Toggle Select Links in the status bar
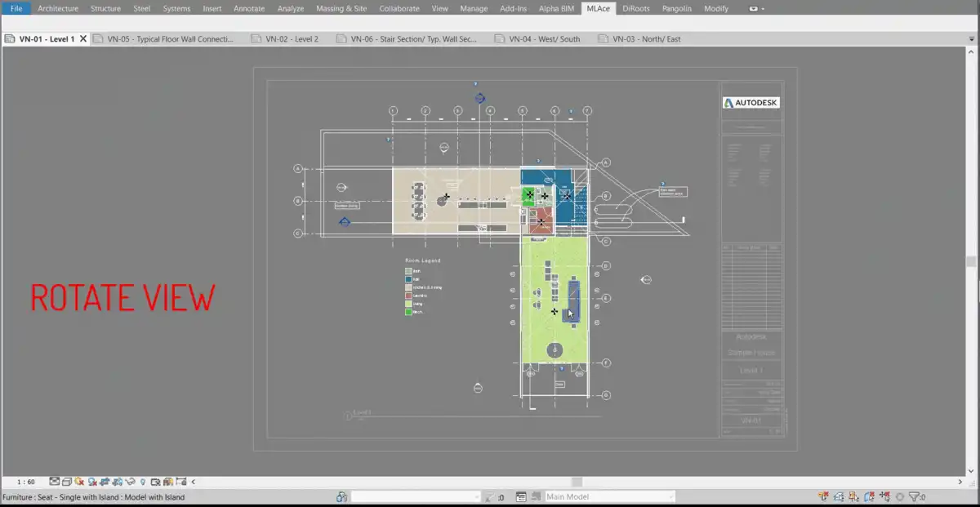Image resolution: width=980 pixels, height=507 pixels. tap(824, 496)
